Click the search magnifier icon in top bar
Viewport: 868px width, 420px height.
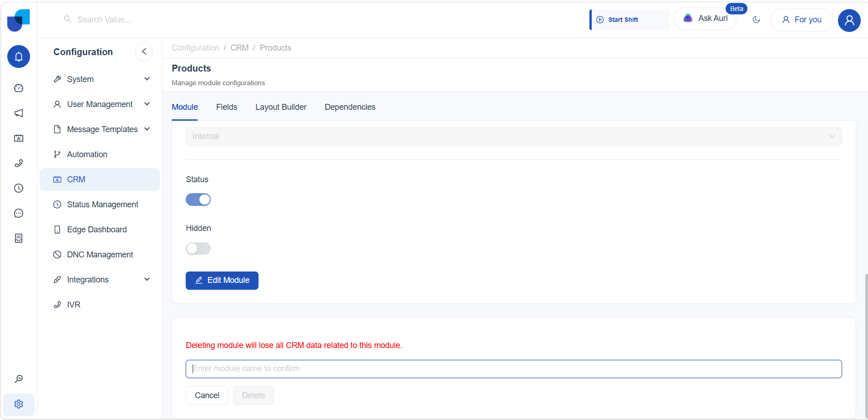coord(67,19)
